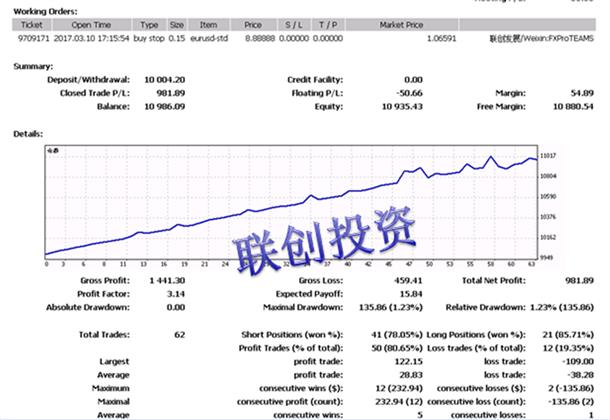Click Credit Facility value 0.00
The height and width of the screenshot is (420, 610).
click(x=413, y=80)
